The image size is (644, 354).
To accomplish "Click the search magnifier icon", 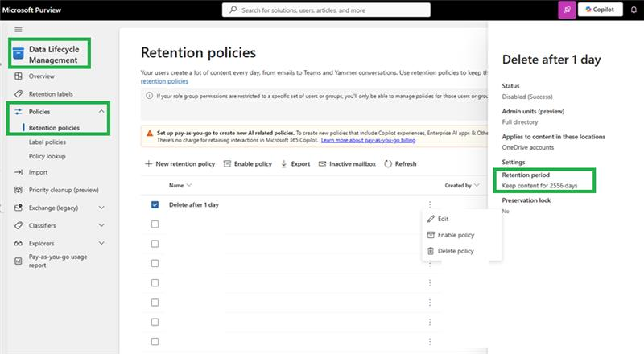I will (x=233, y=10).
